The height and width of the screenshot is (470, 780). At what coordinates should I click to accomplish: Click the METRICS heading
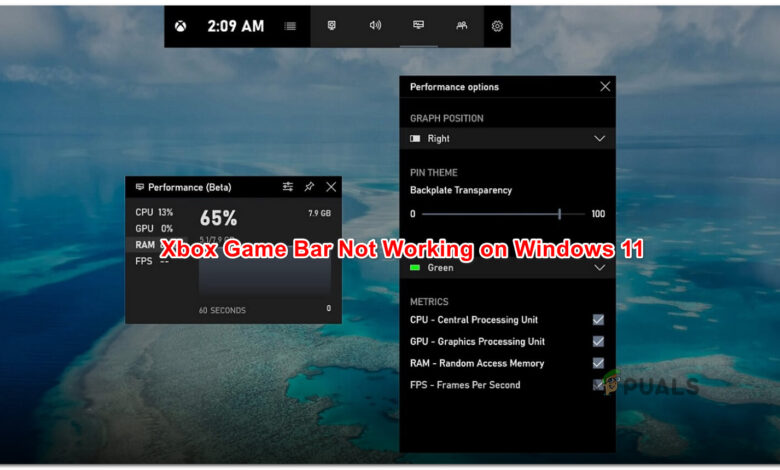click(x=429, y=302)
